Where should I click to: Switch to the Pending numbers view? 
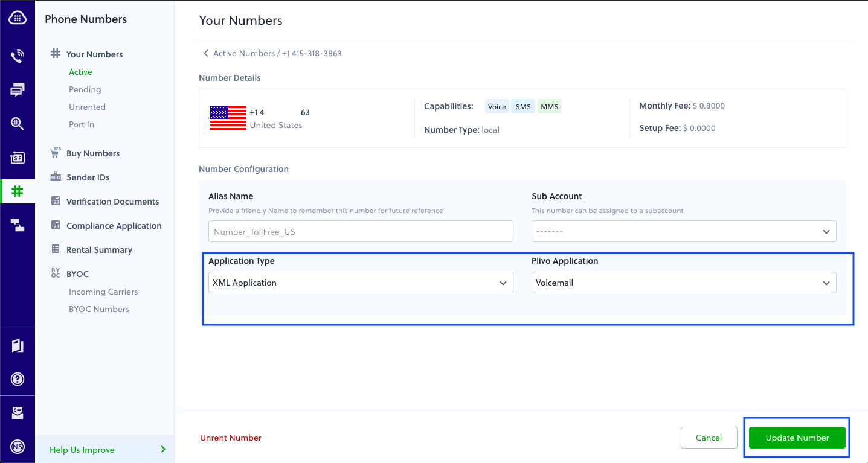click(85, 89)
